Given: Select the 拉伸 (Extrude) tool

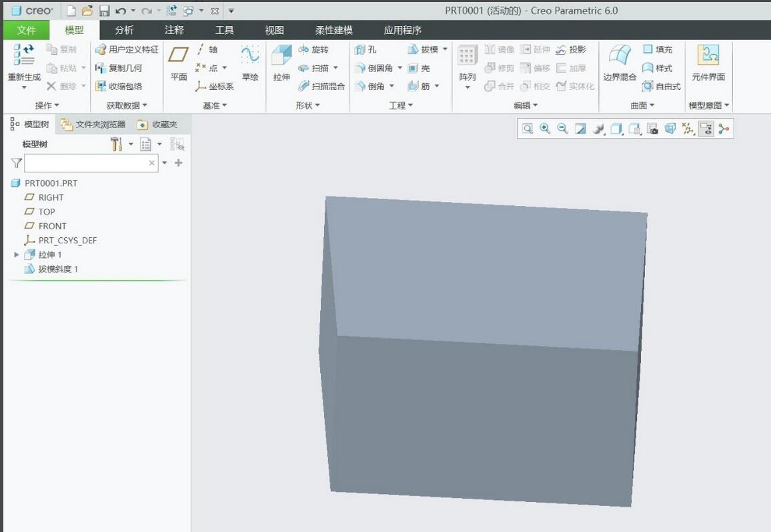Looking at the screenshot, I should pyautogui.click(x=281, y=63).
